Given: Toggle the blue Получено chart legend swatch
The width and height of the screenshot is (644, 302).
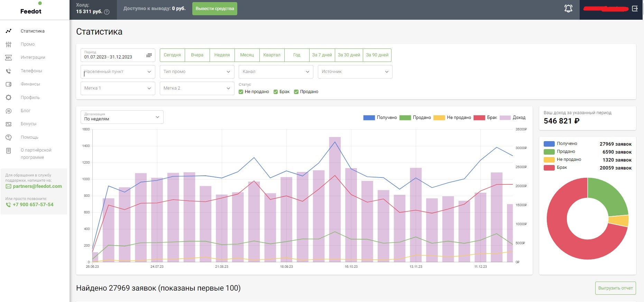Looking at the screenshot, I should tap(369, 118).
